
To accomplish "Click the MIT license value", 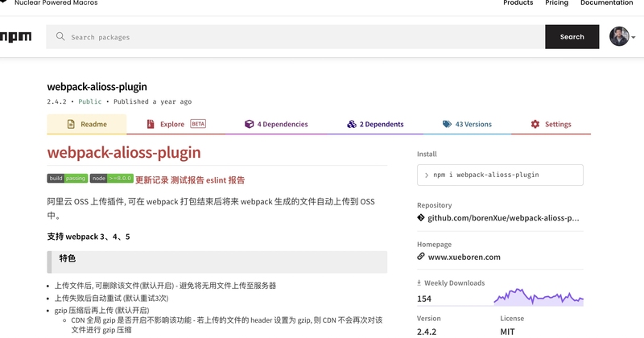I will [x=507, y=332].
